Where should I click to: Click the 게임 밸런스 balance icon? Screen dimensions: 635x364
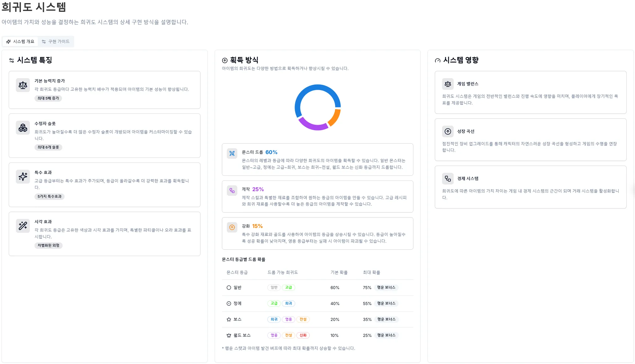point(448,84)
